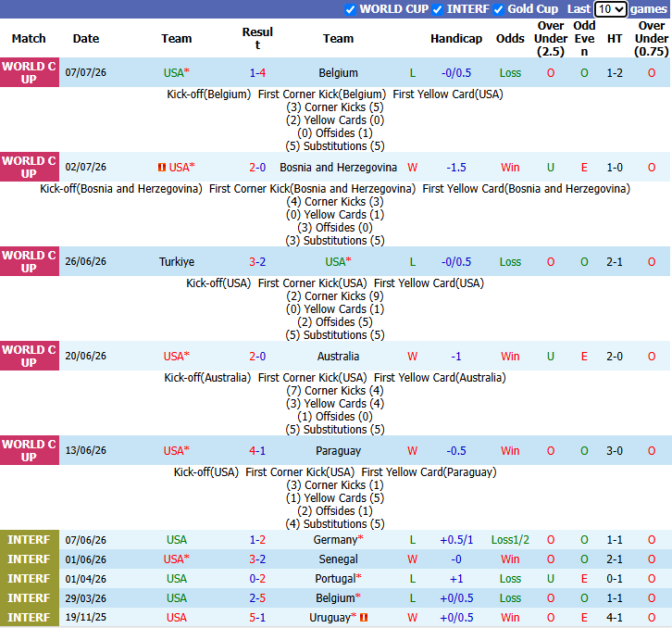Image resolution: width=672 pixels, height=628 pixels.
Task: Click HT score 3-0 on Paraguay row
Action: click(x=615, y=451)
